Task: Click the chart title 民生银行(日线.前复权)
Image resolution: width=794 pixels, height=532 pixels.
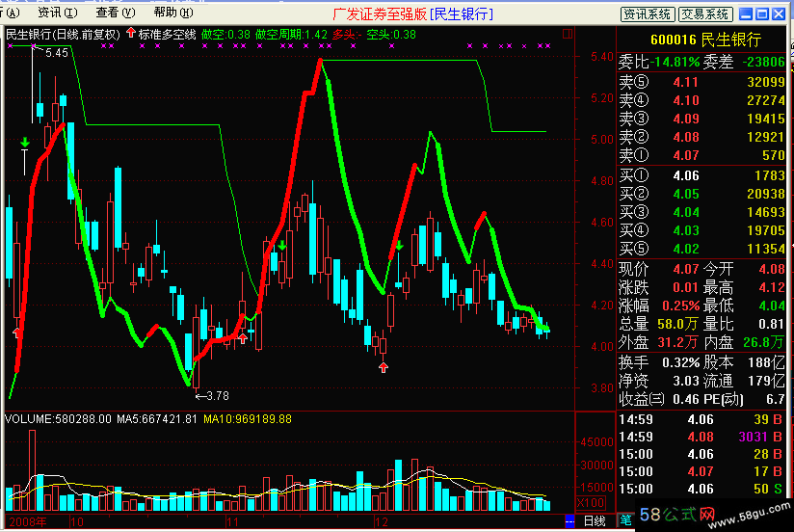Action: click(x=63, y=35)
